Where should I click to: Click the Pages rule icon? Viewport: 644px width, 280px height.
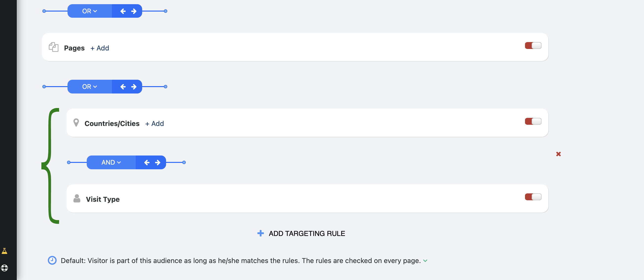pyautogui.click(x=53, y=47)
